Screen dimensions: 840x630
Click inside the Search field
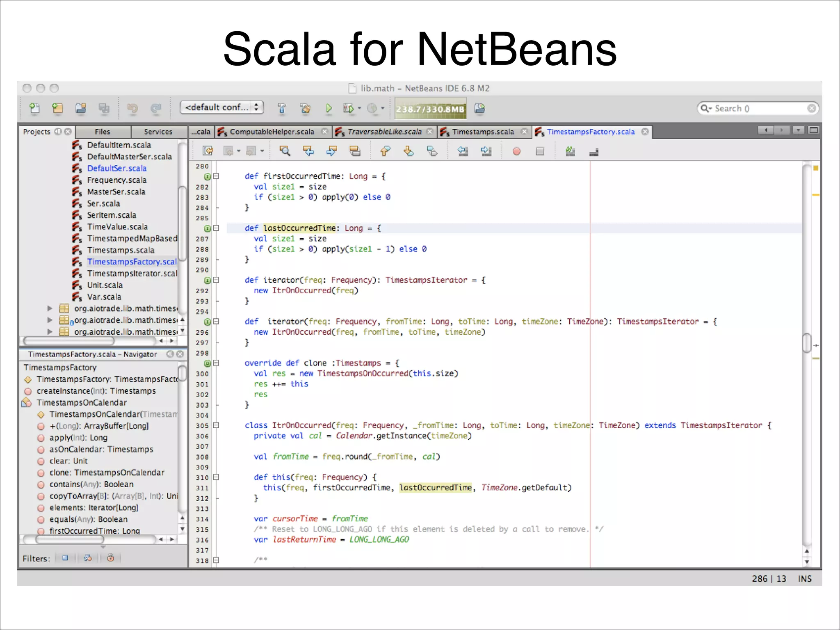[x=757, y=108]
